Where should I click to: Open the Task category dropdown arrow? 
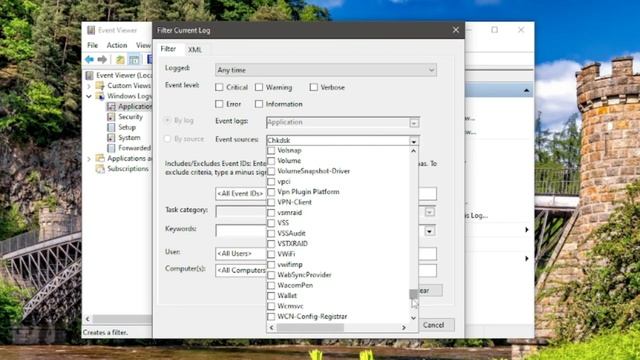429,212
